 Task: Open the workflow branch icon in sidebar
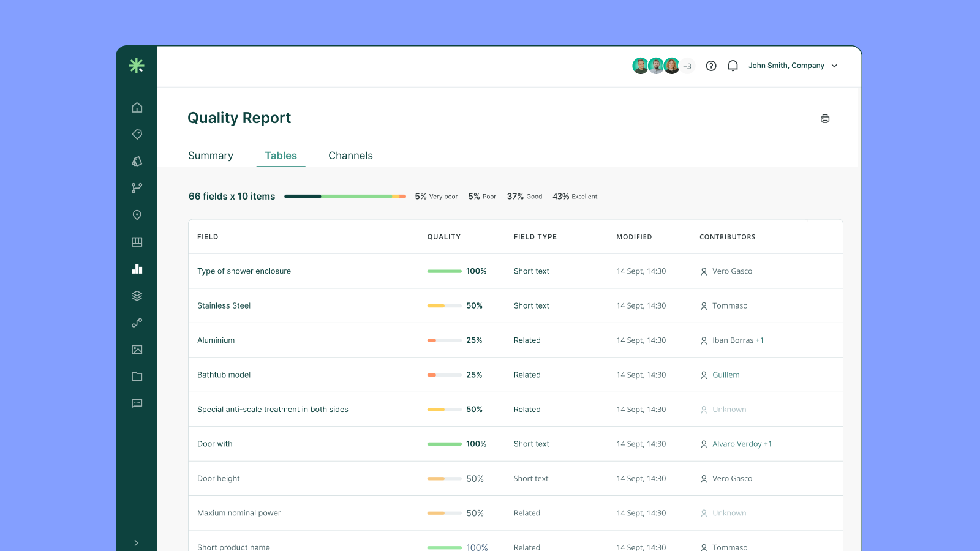click(137, 188)
